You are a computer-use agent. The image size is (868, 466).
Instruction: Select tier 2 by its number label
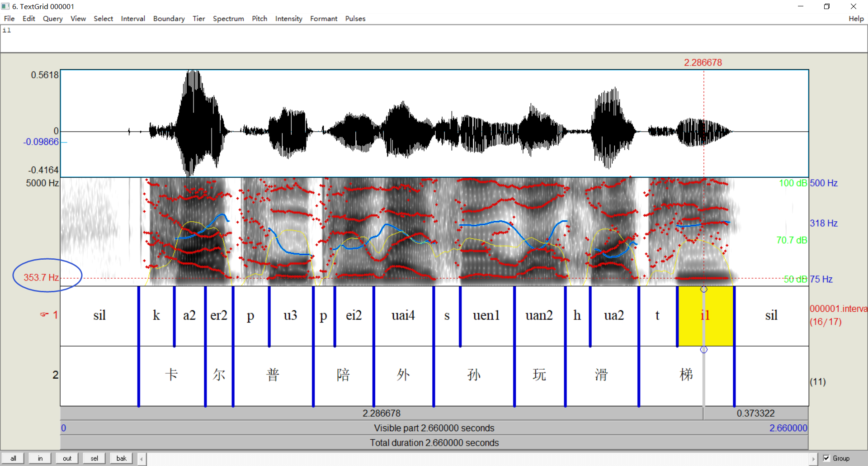click(55, 375)
